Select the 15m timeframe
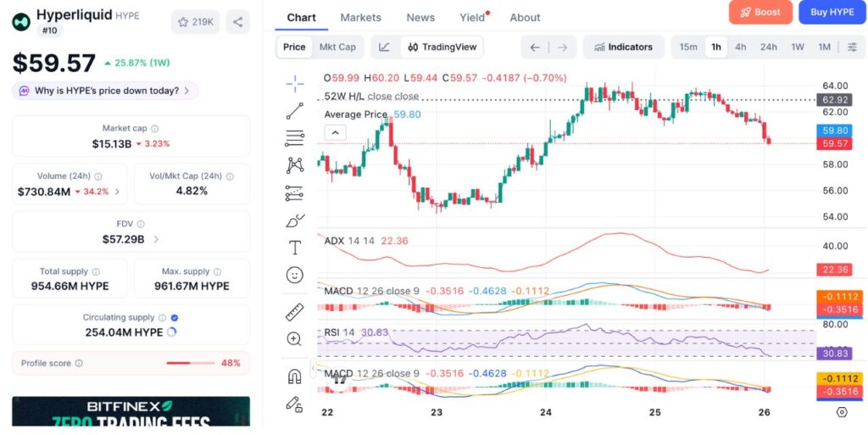Screen dimensions: 868x435 click(688, 47)
